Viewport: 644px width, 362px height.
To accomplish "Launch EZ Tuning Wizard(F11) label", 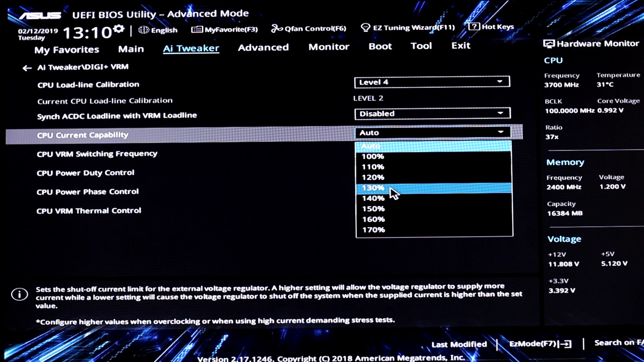I will [414, 27].
